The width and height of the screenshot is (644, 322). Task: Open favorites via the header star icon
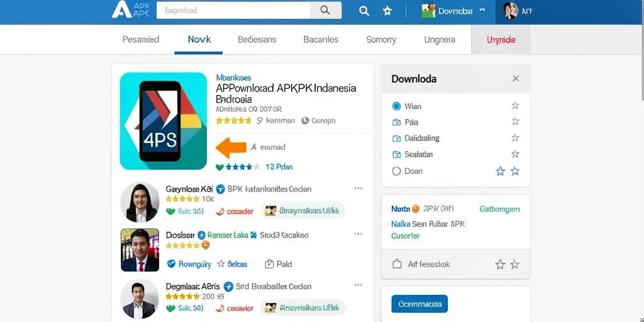point(387,11)
